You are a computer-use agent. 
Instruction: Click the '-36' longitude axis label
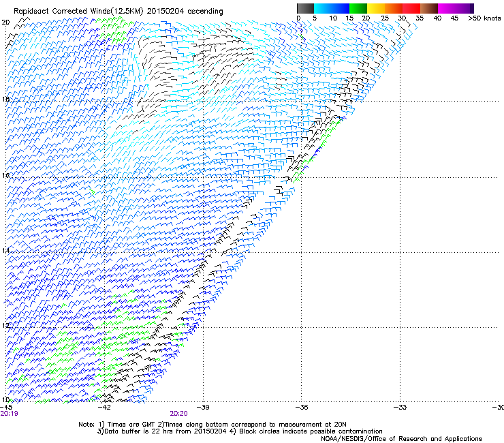click(x=302, y=408)
